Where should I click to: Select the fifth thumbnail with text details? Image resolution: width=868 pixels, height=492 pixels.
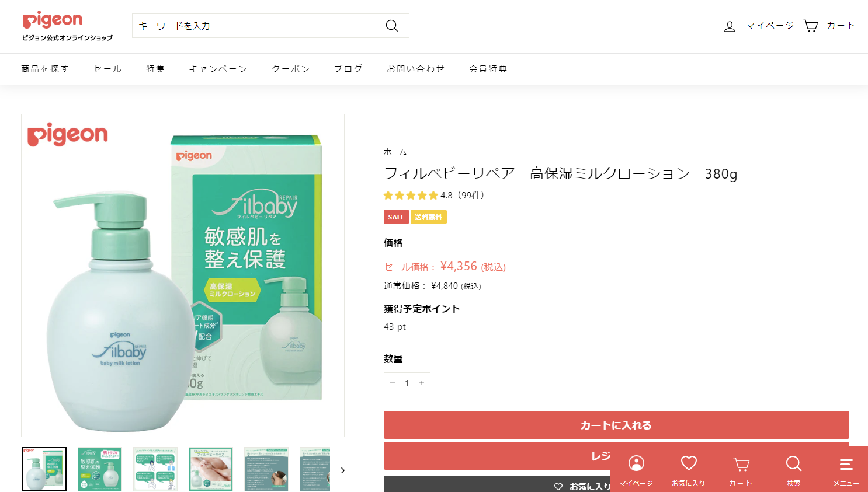[x=266, y=469]
